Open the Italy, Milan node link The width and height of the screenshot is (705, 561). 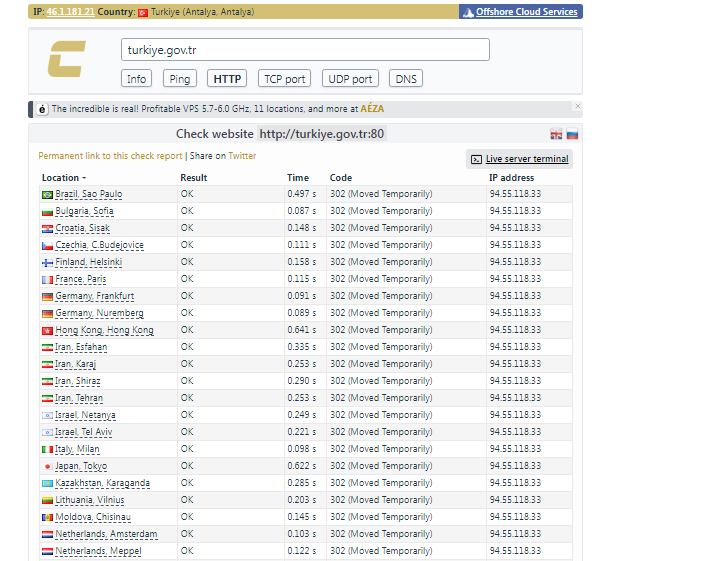click(77, 449)
